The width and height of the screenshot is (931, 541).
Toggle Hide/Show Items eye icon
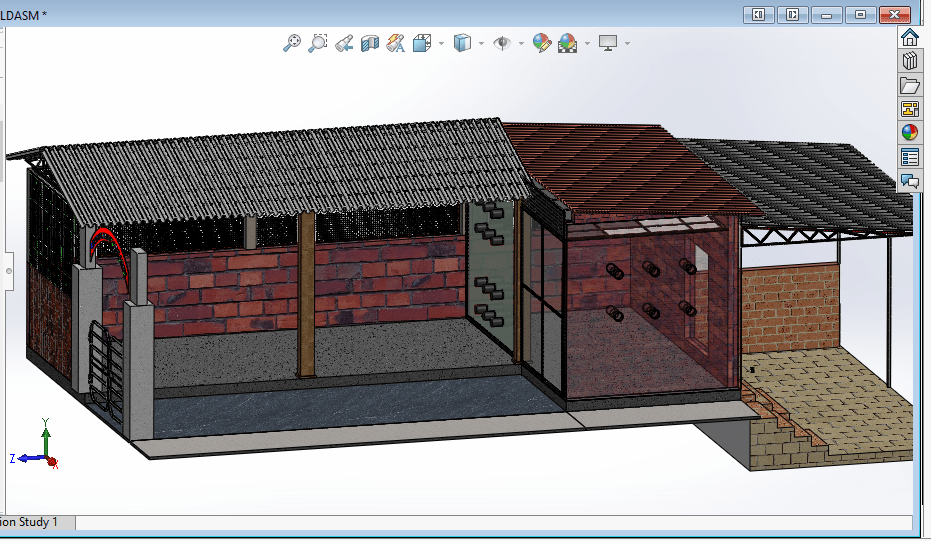point(502,43)
